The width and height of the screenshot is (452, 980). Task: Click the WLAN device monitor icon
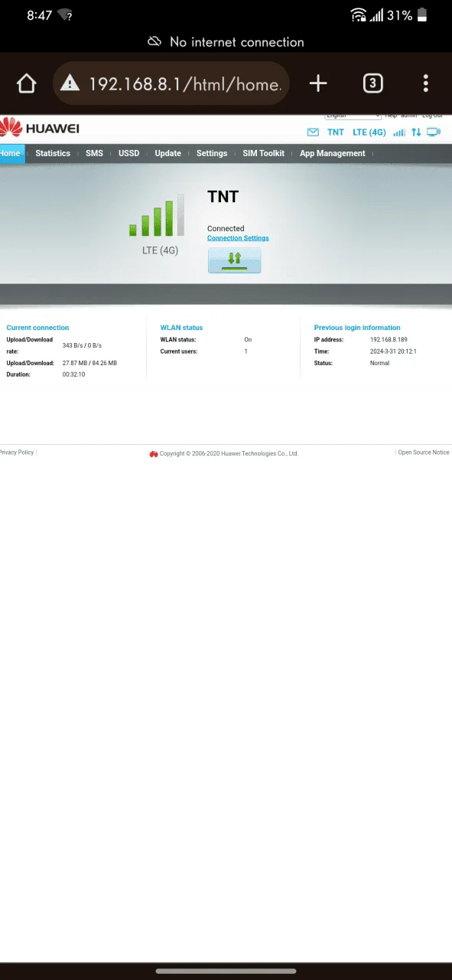click(434, 132)
